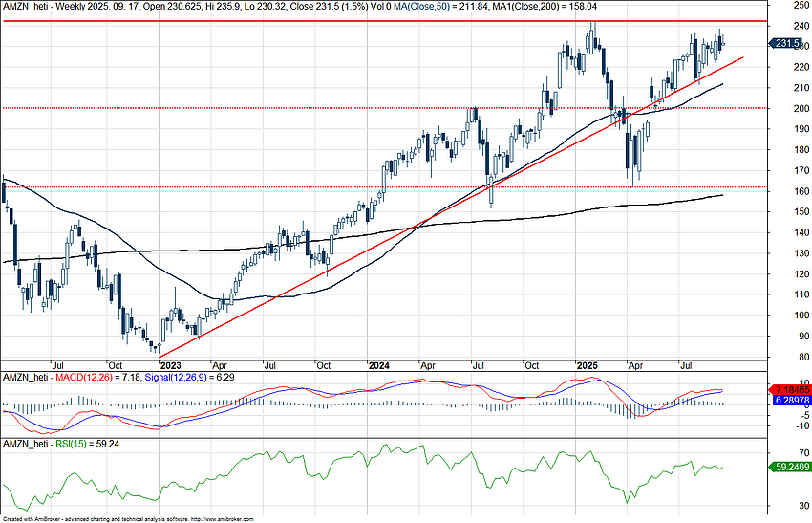Click the blue Signal value tag 6.28978
Image resolution: width=812 pixels, height=523 pixels.
pyautogui.click(x=792, y=401)
